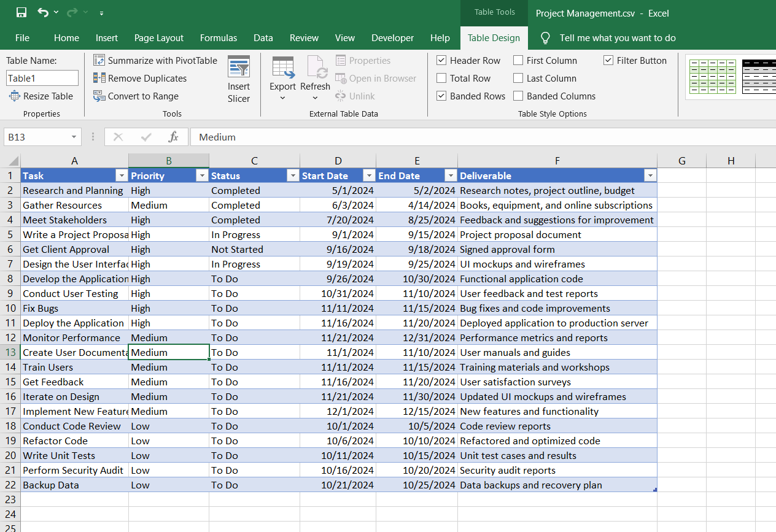Click the cell 'Security audit reports'

[557, 470]
